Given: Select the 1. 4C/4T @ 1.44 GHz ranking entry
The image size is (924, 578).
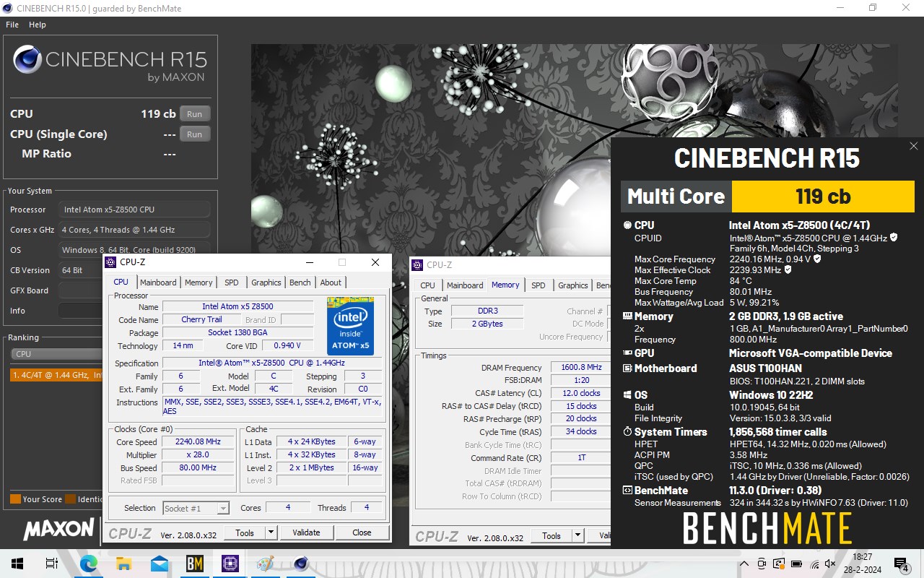Looking at the screenshot, I should 58,375.
